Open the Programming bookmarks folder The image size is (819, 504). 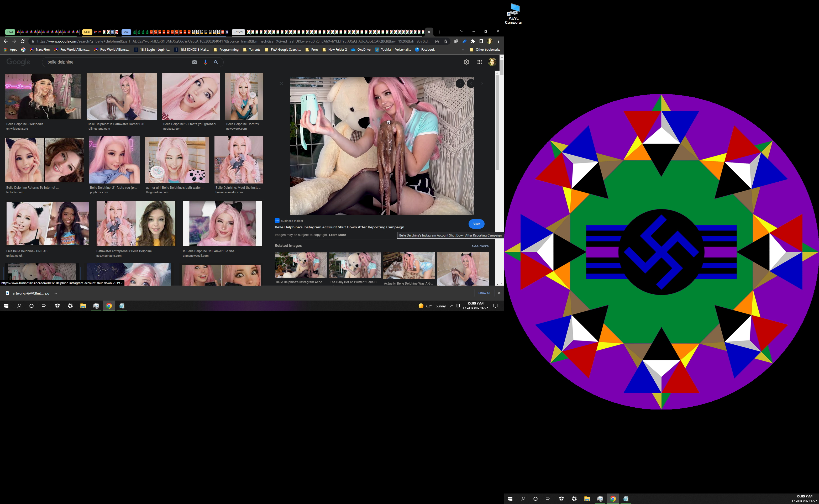(x=229, y=50)
